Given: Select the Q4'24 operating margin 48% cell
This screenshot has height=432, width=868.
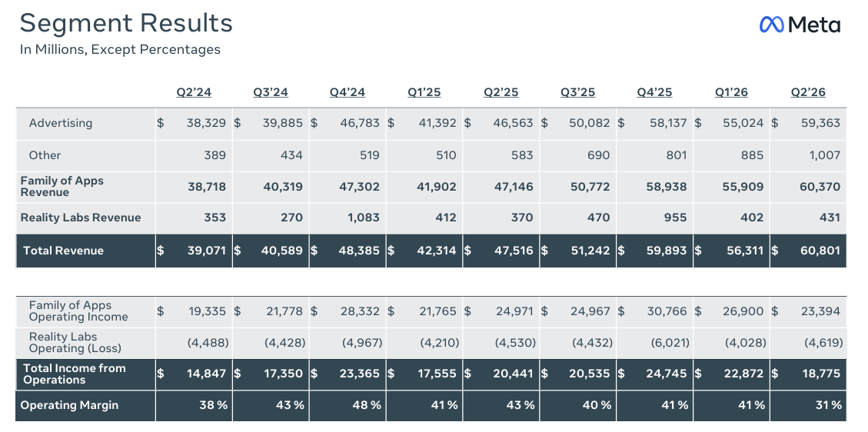Looking at the screenshot, I should pos(348,405).
